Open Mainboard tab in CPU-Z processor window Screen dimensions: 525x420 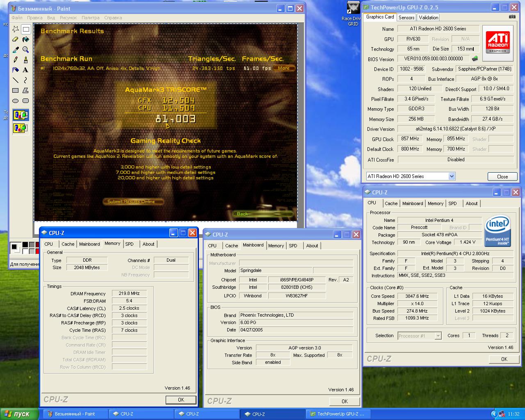pyautogui.click(x=413, y=203)
